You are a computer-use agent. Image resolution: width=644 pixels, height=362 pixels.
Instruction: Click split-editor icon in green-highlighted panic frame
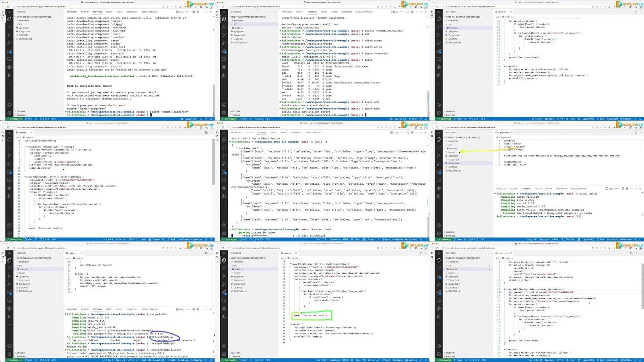click(x=421, y=253)
